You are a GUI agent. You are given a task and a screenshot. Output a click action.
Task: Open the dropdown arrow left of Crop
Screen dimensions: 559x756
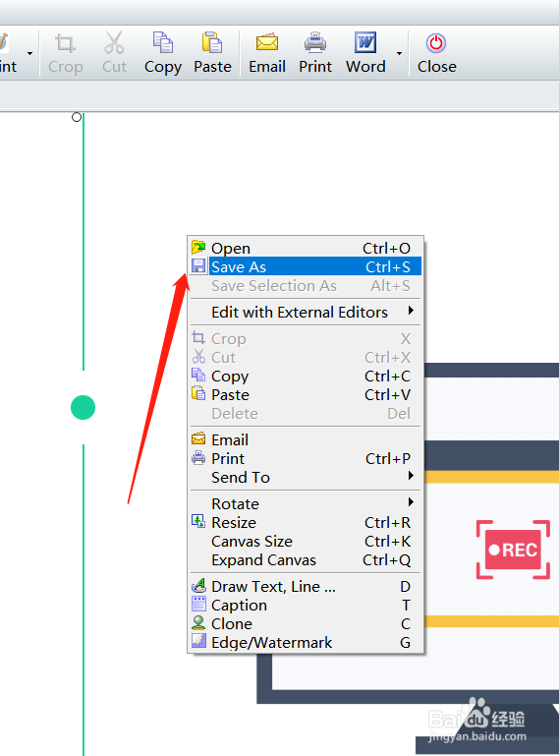29,53
